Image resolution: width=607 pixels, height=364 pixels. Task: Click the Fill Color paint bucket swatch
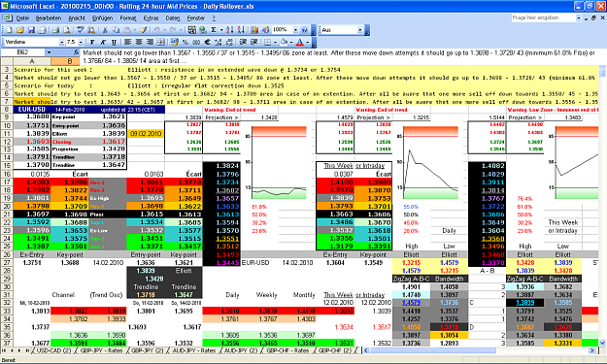click(x=285, y=42)
